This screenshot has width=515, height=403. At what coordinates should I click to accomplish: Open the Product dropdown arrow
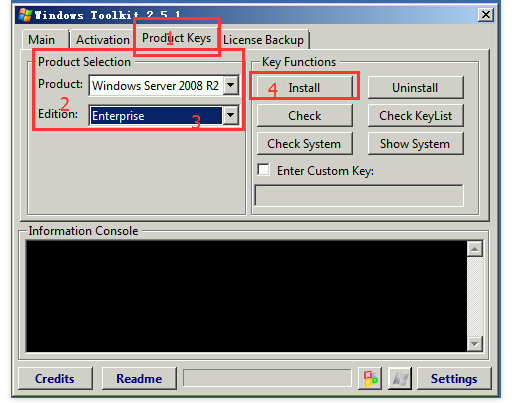tap(231, 85)
